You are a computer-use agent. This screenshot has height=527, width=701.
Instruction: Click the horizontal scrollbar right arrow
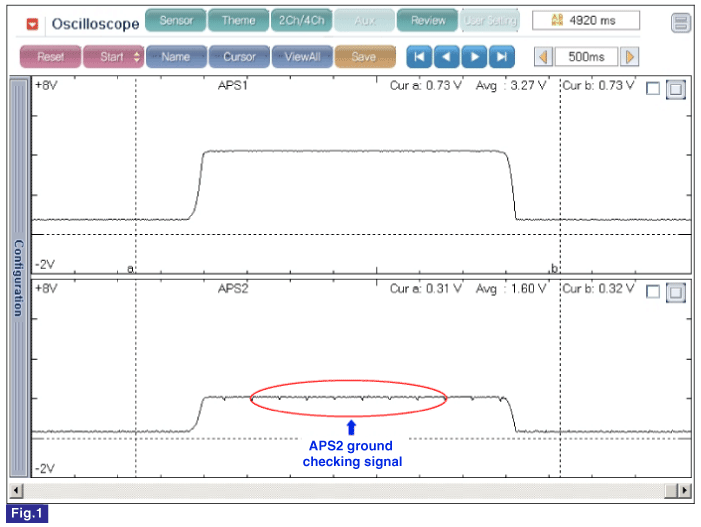[684, 490]
